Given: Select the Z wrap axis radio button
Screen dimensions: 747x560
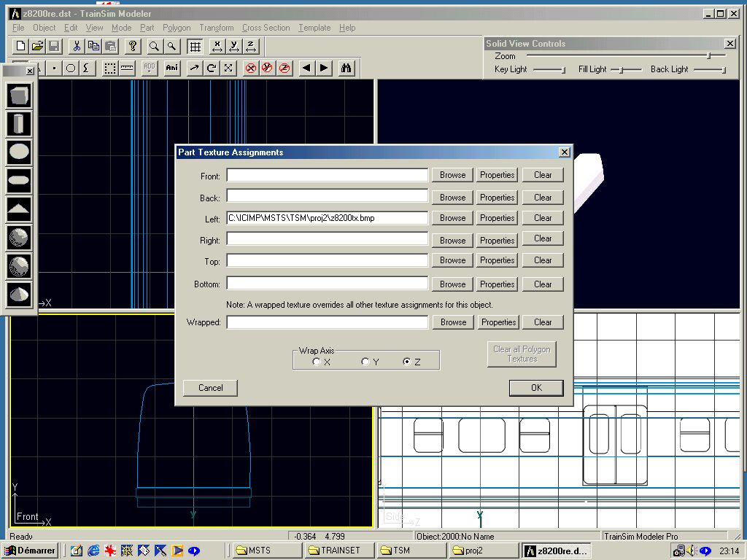Looking at the screenshot, I should point(407,362).
